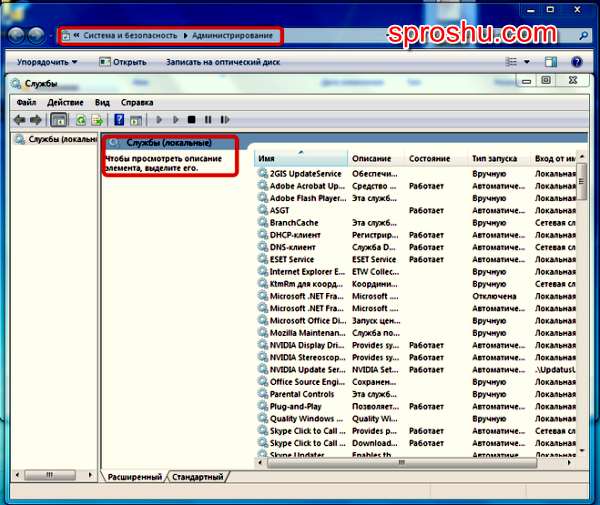Viewport: 600px width, 505px height.
Task: Click the Stop service toolbar icon
Action: 192,120
